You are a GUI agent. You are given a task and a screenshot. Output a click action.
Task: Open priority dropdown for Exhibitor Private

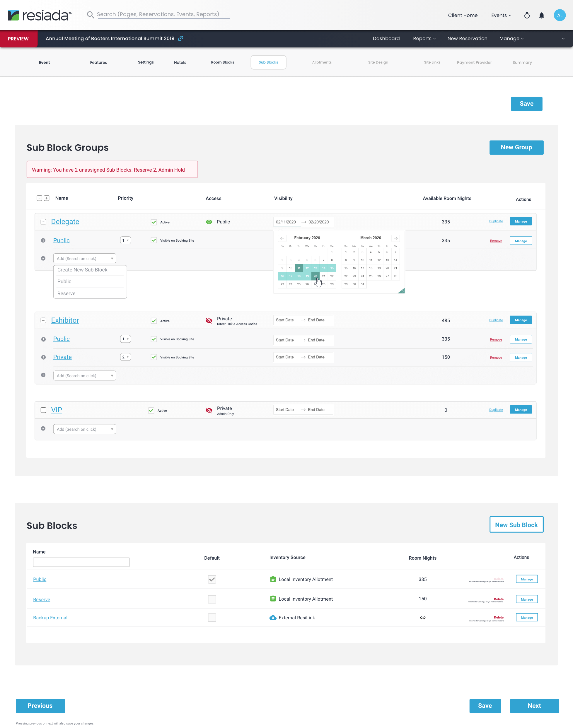coord(125,357)
